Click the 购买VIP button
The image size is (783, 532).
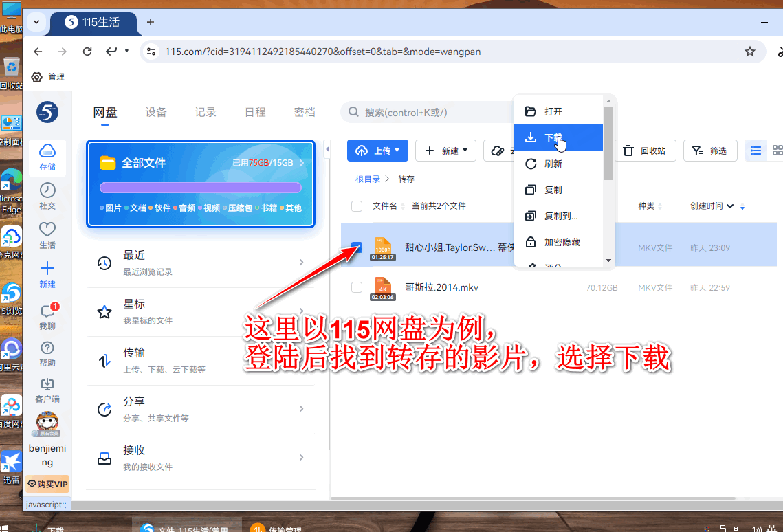(47, 484)
